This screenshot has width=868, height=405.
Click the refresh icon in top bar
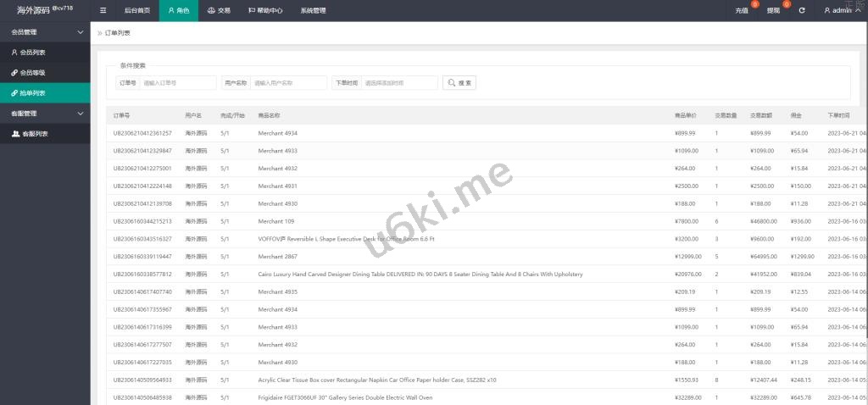click(801, 10)
